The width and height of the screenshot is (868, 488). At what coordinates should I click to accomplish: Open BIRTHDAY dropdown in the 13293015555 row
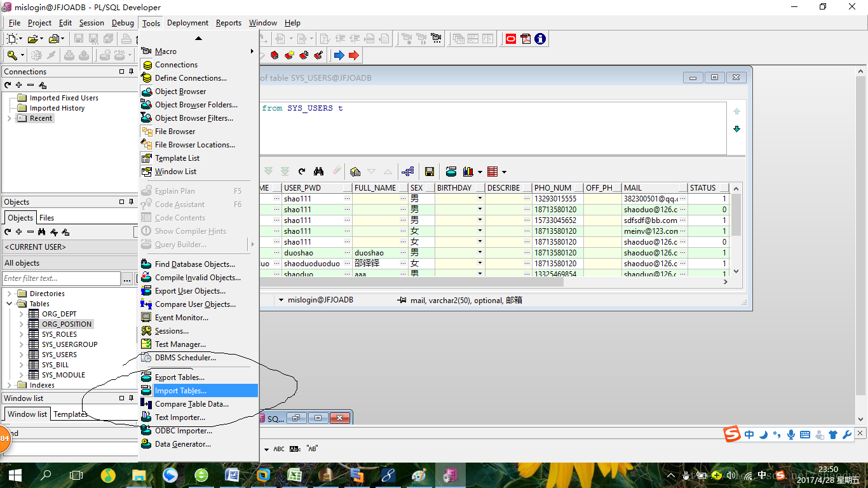pos(480,199)
